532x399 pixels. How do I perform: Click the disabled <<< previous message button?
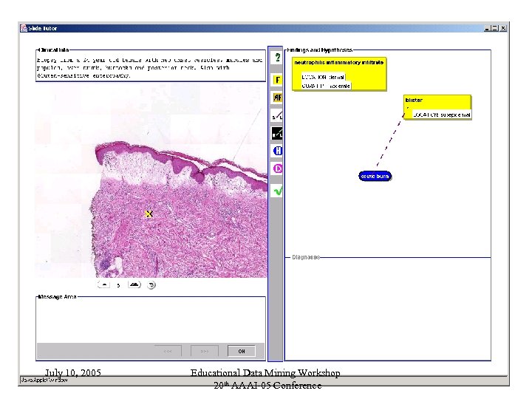pyautogui.click(x=168, y=351)
